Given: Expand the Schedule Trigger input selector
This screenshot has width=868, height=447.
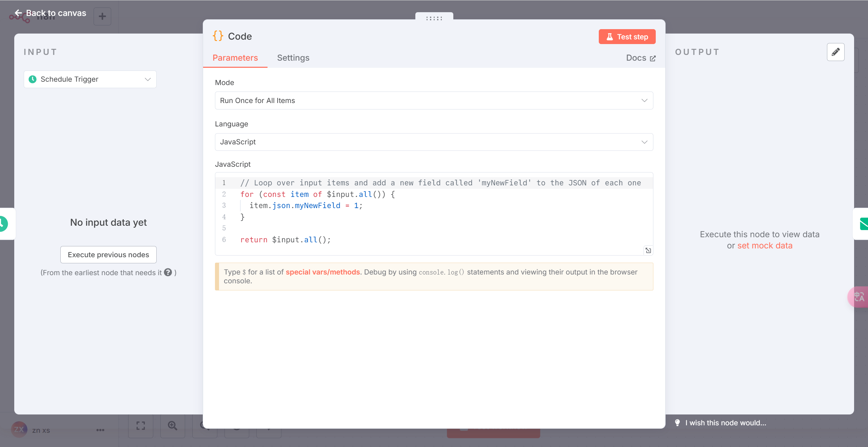Looking at the screenshot, I should (x=90, y=79).
